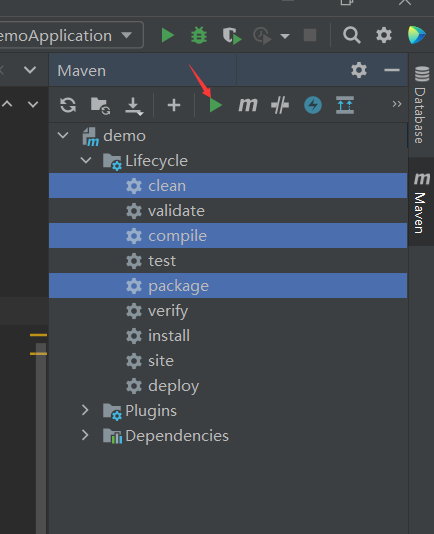Download sources and documentation icon

pyautogui.click(x=134, y=106)
